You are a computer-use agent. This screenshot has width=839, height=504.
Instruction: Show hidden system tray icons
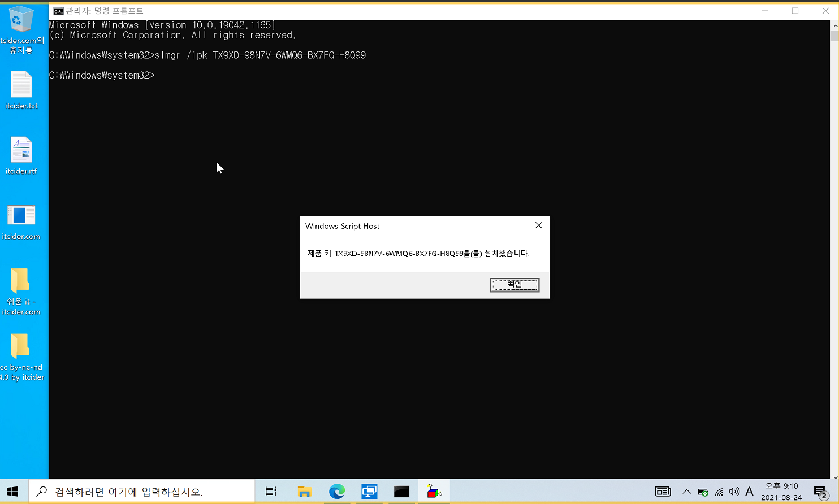coord(686,492)
